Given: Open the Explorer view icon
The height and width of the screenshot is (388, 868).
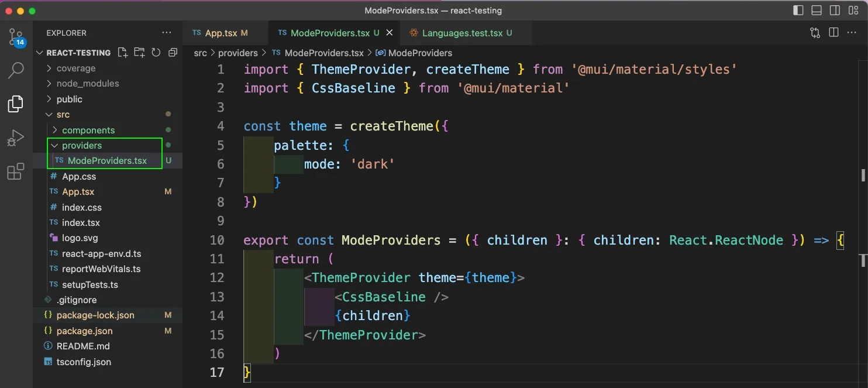Looking at the screenshot, I should coord(16,104).
